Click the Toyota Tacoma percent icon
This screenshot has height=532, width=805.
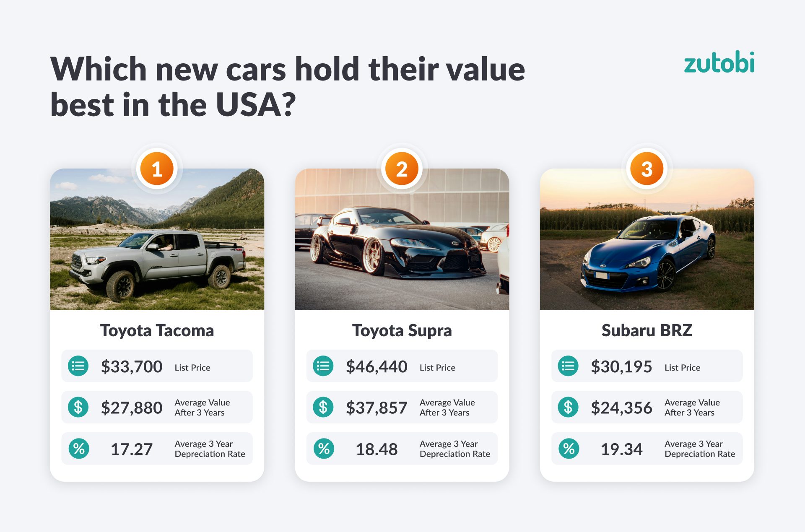pyautogui.click(x=79, y=449)
